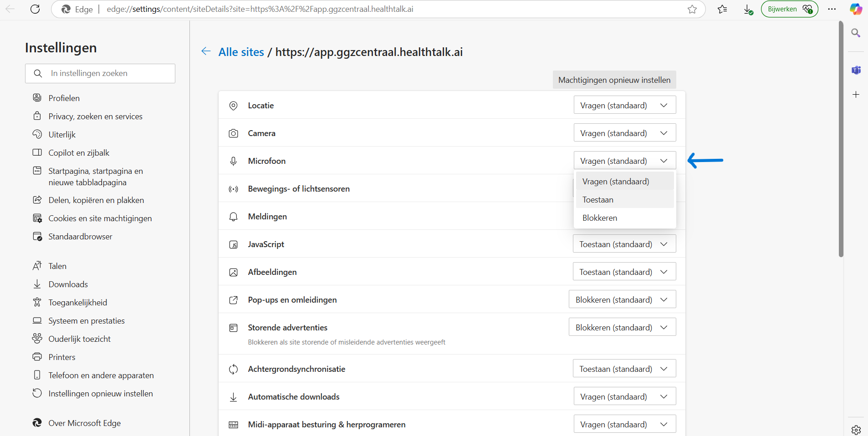Expand the JavaScript permission dropdown
Viewport: 868px width, 436px height.
pyautogui.click(x=624, y=244)
